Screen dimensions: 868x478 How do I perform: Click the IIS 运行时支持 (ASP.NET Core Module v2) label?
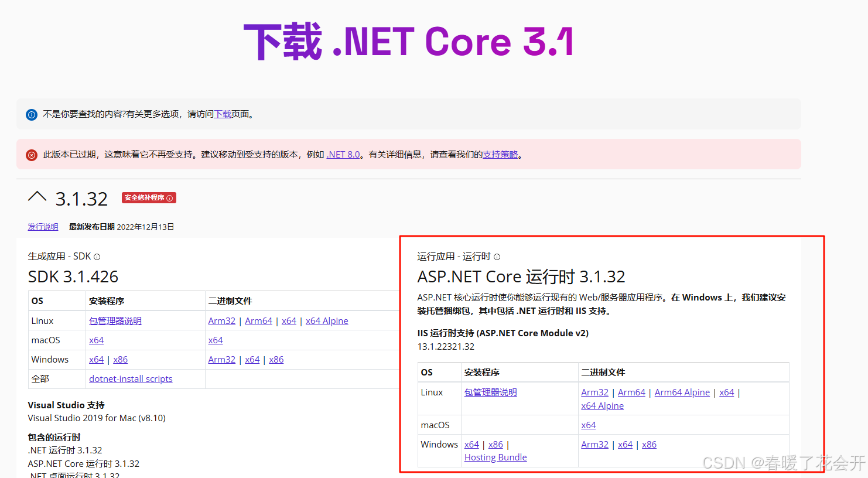coord(503,333)
